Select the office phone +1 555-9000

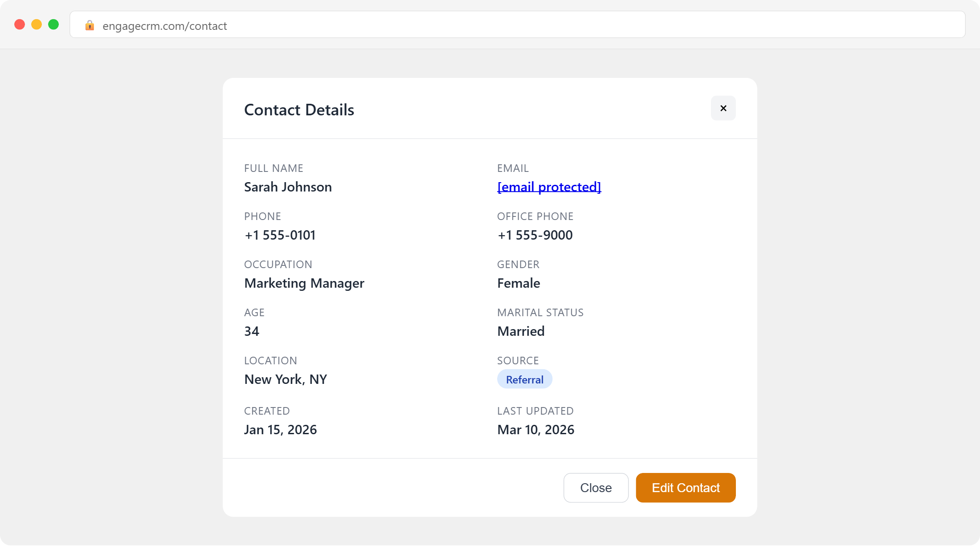[535, 235]
